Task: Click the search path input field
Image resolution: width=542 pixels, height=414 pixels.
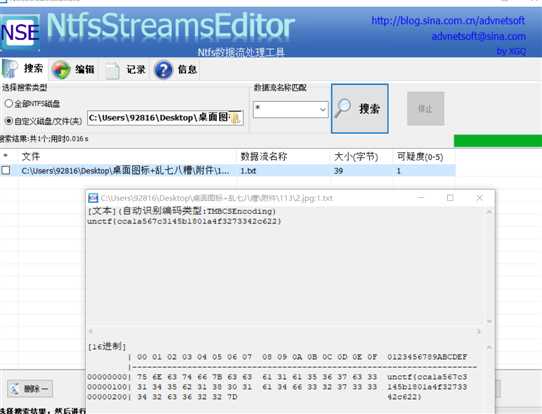Action: pyautogui.click(x=165, y=118)
